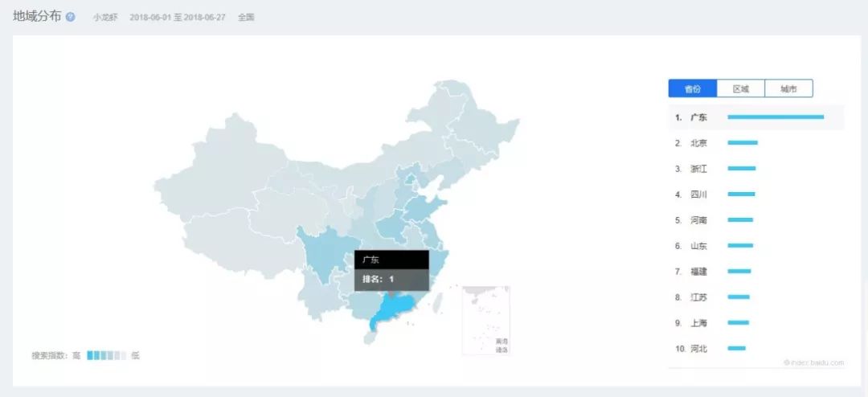Select the 省份 tab
The height and width of the screenshot is (397, 868).
[x=693, y=88]
